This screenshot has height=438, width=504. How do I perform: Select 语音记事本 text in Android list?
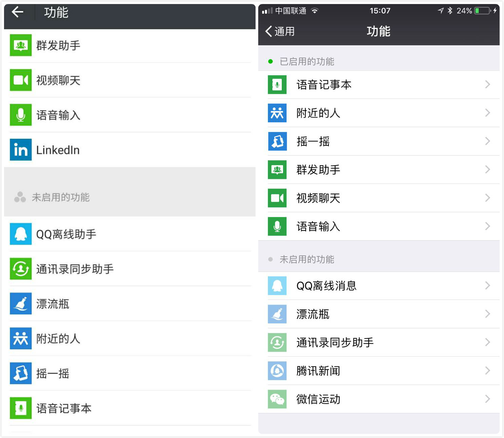coord(64,408)
